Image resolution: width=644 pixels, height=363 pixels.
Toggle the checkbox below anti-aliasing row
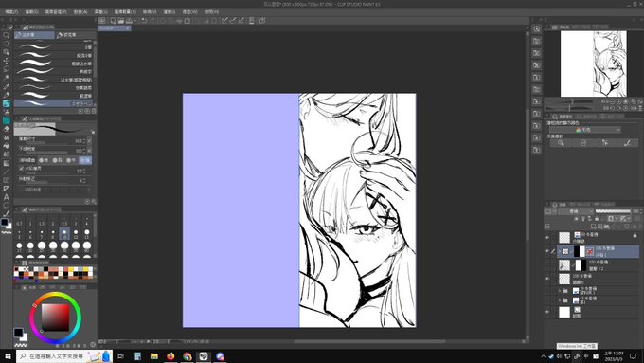pos(22,169)
